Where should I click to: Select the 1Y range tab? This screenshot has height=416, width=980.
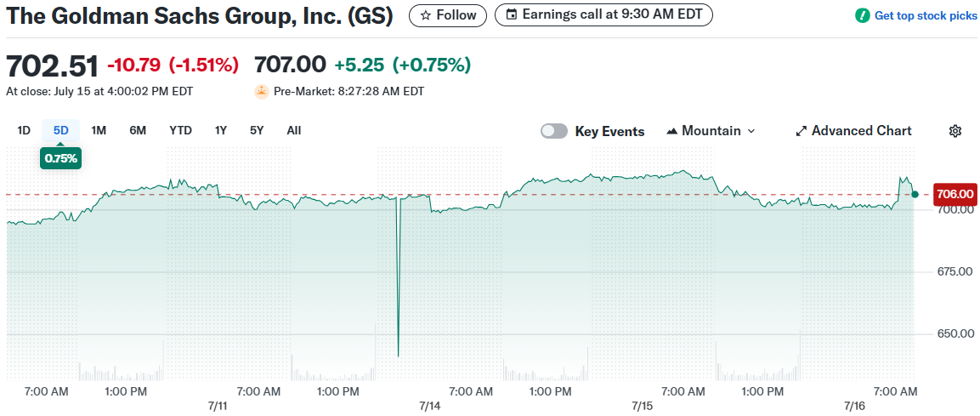click(x=221, y=130)
